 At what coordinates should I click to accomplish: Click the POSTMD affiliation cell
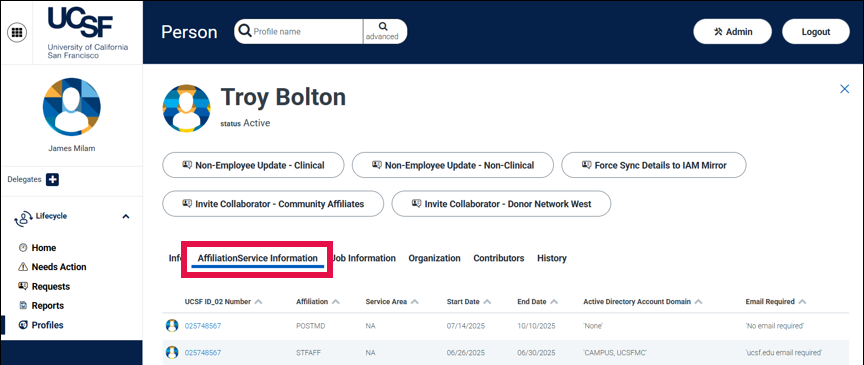(x=311, y=326)
